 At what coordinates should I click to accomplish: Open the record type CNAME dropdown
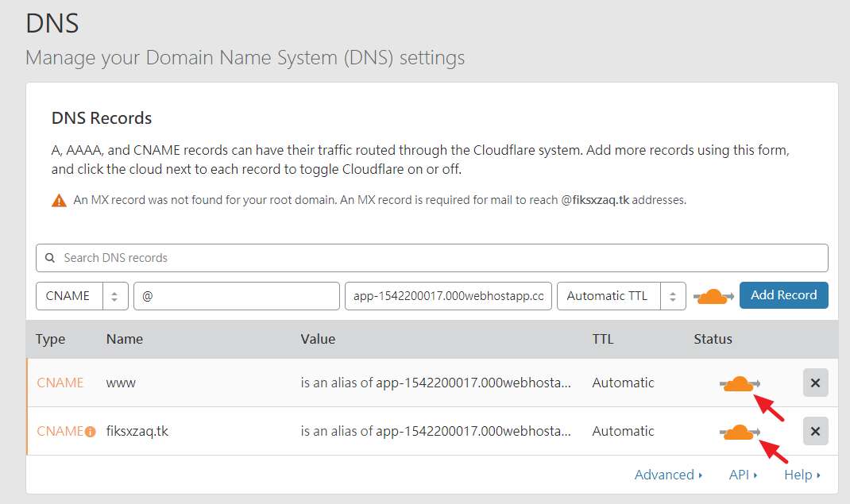coord(82,296)
